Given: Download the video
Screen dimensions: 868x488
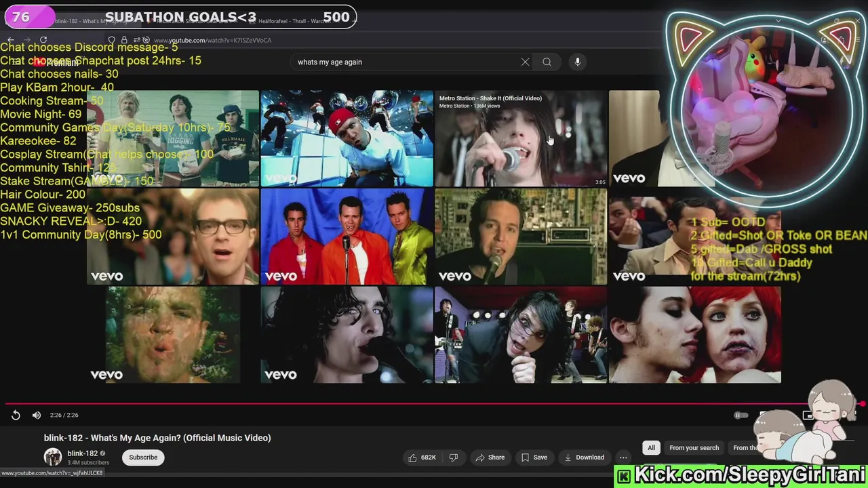Looking at the screenshot, I should (584, 457).
